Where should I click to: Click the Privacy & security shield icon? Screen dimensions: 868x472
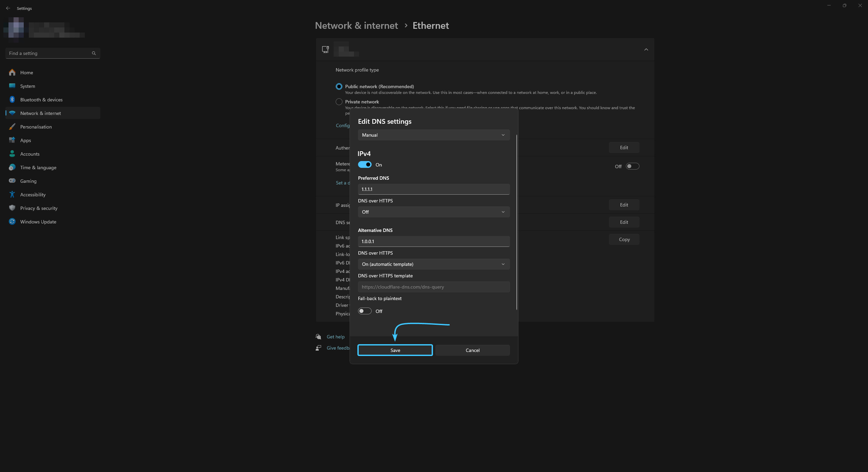(12, 208)
